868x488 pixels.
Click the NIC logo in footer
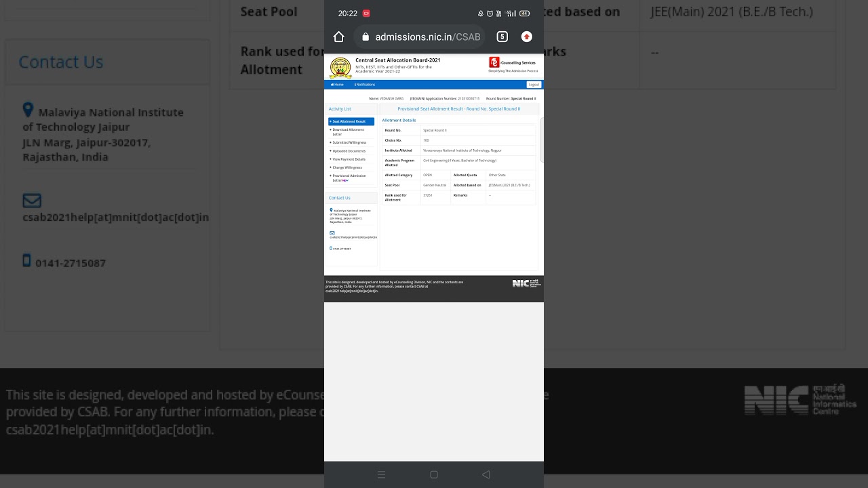click(x=527, y=283)
